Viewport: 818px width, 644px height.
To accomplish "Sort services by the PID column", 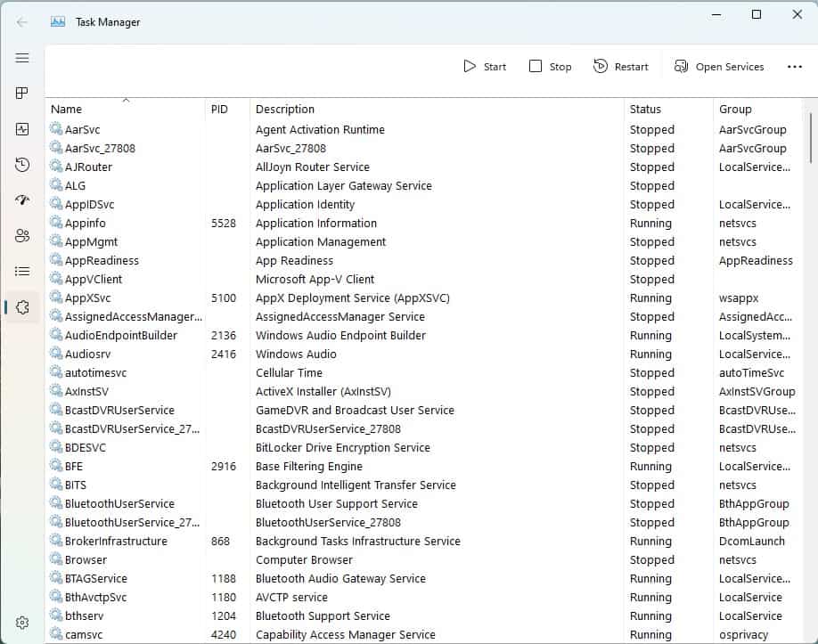I will [x=219, y=109].
